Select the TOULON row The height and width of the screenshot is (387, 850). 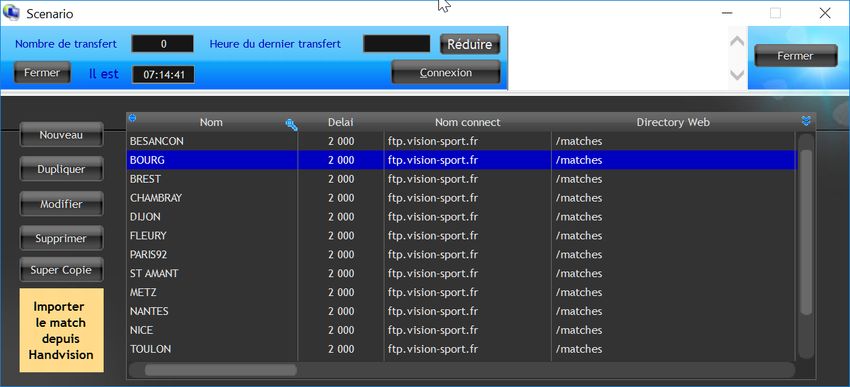click(461, 350)
